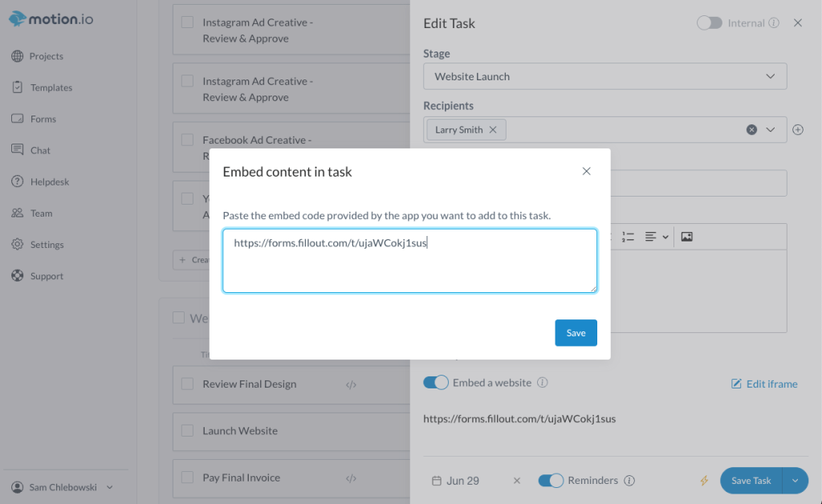Click the add recipient plus icon
822x504 pixels.
[x=798, y=129]
